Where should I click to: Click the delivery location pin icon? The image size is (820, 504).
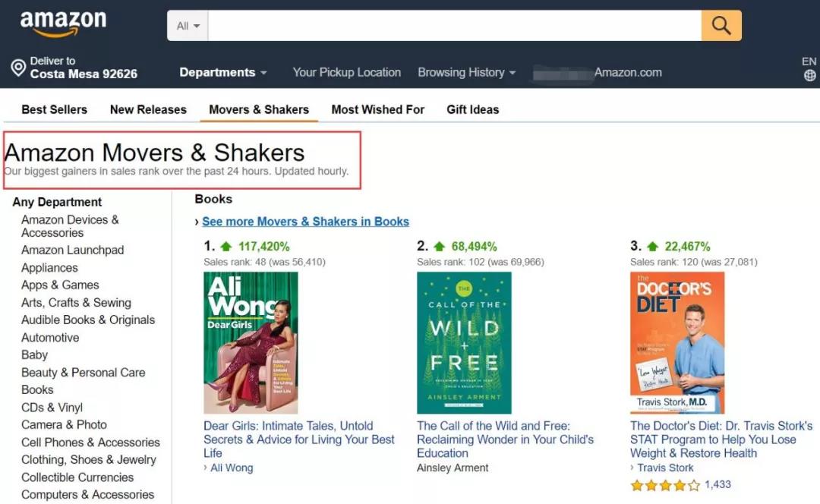[18, 68]
